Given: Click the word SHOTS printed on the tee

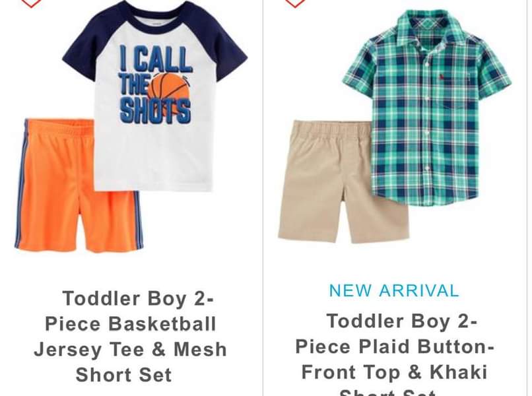Looking at the screenshot, I should 155,111.
